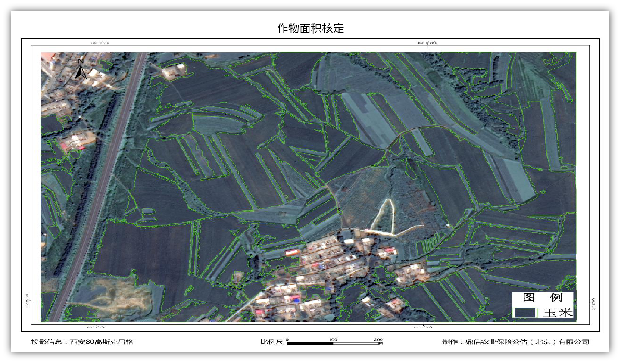Click the north arrow compass symbol
This screenshot has width=621, height=364.
coord(81,70)
